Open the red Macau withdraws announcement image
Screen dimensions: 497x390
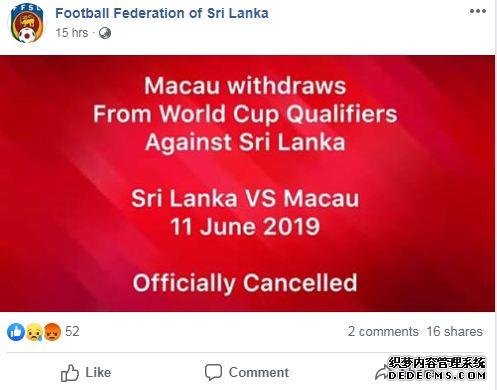click(x=247, y=184)
